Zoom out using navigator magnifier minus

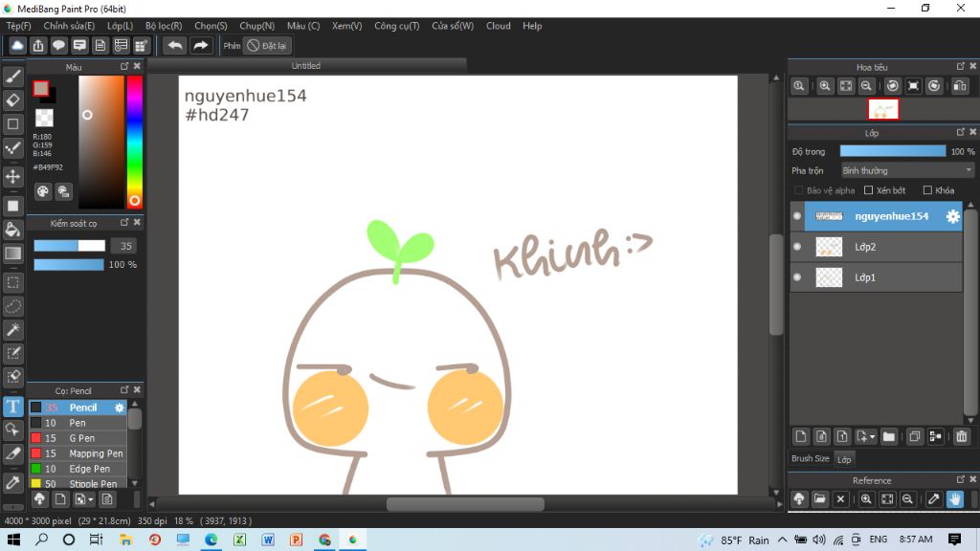(866, 86)
